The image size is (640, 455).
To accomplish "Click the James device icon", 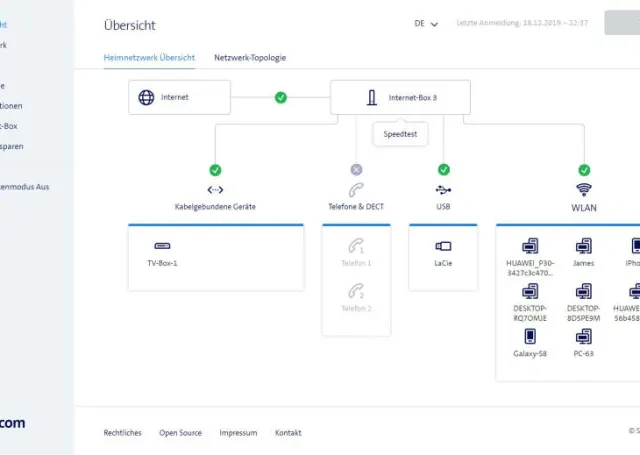I will [x=583, y=245].
